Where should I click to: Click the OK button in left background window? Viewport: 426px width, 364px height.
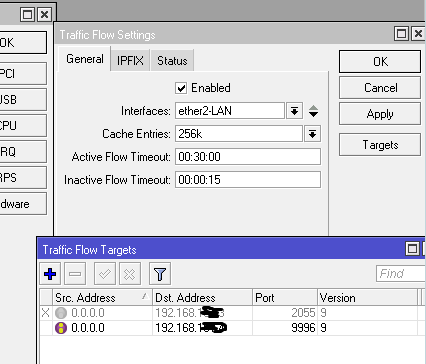click(23, 42)
